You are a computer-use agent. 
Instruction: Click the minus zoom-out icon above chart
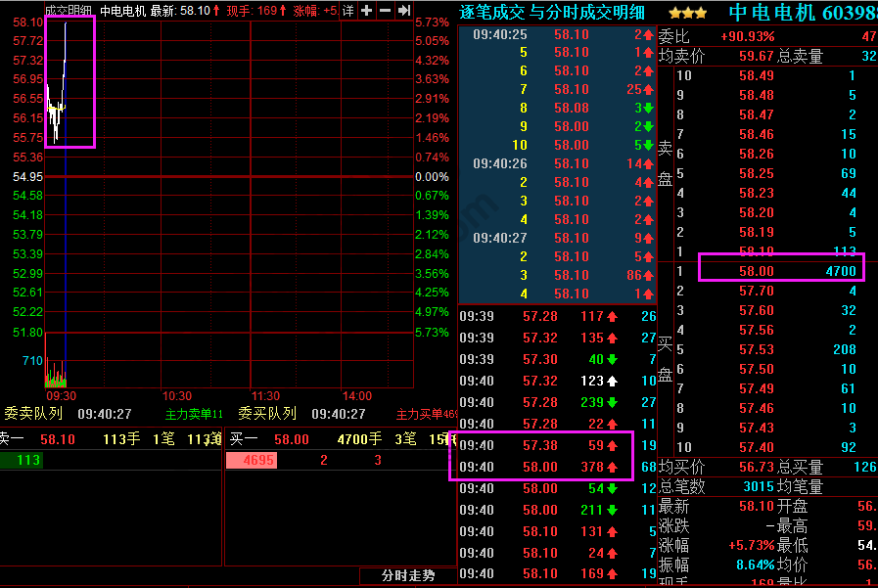point(385,11)
